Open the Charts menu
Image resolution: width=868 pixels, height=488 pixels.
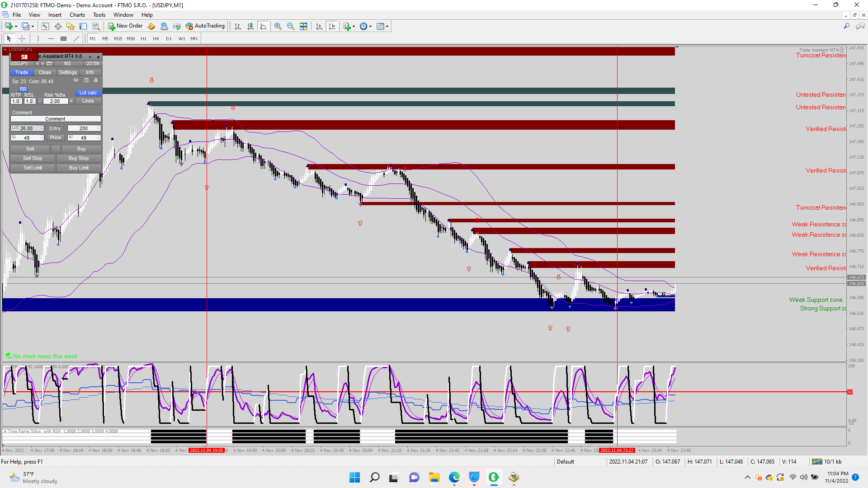tap(77, 15)
